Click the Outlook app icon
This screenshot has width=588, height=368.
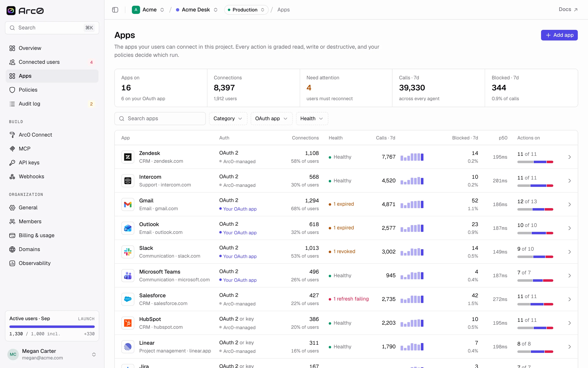128,228
